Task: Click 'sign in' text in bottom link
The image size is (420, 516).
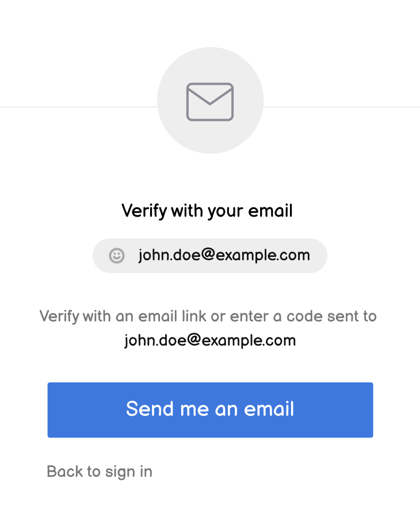Action: [x=129, y=472]
